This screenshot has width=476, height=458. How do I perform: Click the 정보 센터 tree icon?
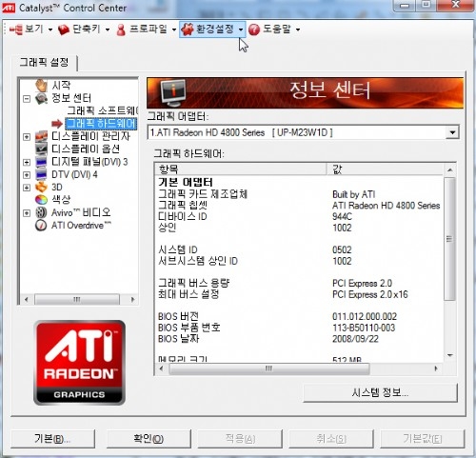tap(41, 98)
